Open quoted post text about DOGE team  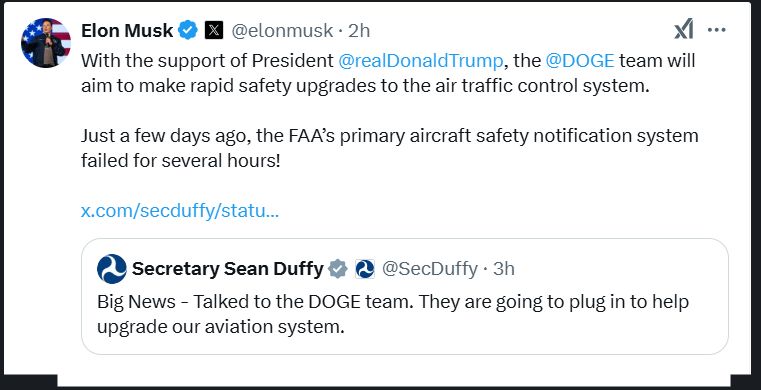click(x=393, y=314)
